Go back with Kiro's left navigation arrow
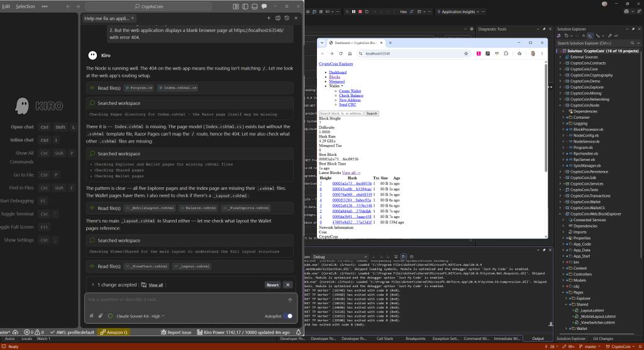Image resolution: width=644 pixels, height=350 pixels. (x=68, y=6)
